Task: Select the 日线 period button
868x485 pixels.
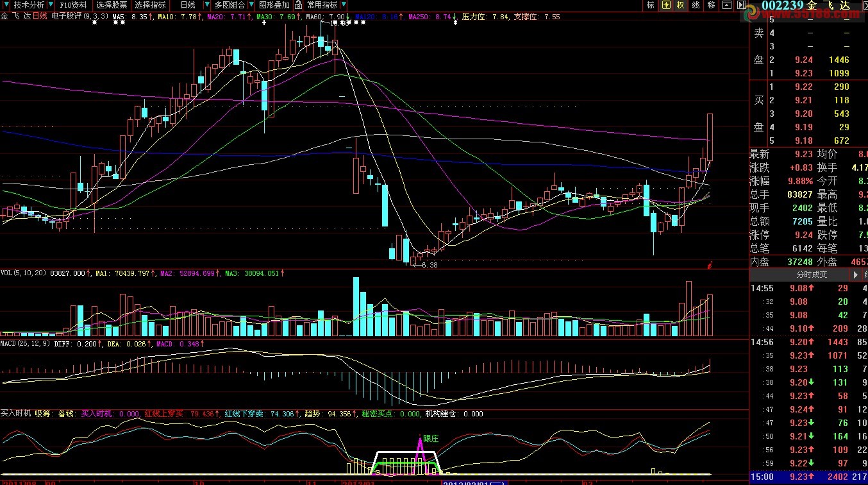Action: click(188, 5)
